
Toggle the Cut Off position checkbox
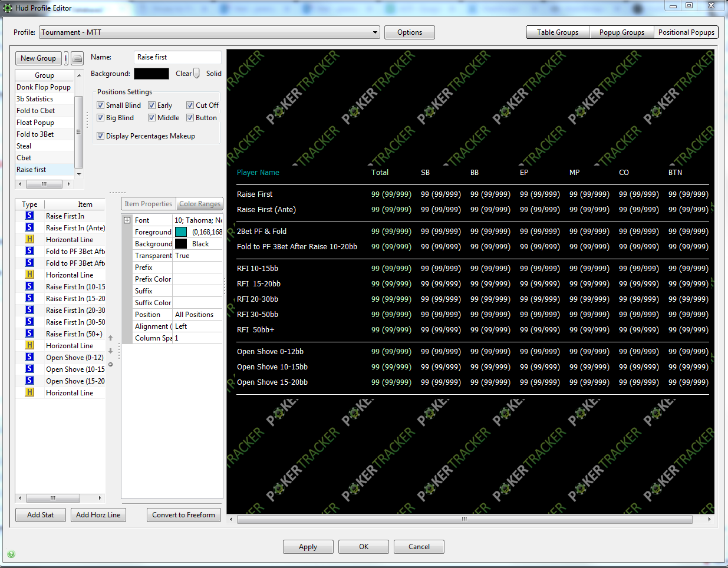pyautogui.click(x=190, y=105)
